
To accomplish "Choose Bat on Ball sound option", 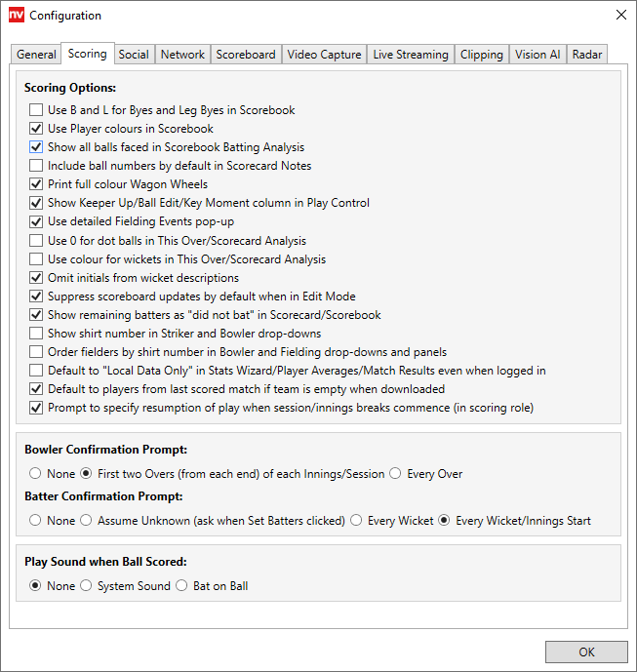I will tap(182, 586).
